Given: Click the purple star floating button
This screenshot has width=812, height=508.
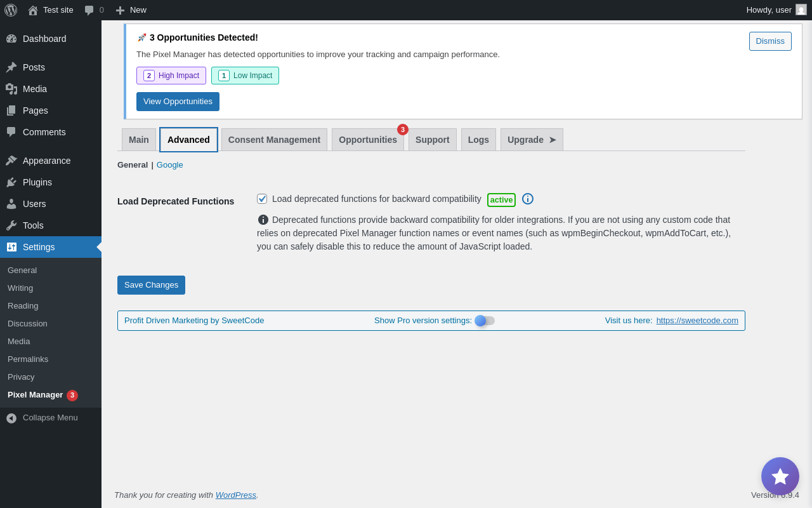Looking at the screenshot, I should (780, 476).
